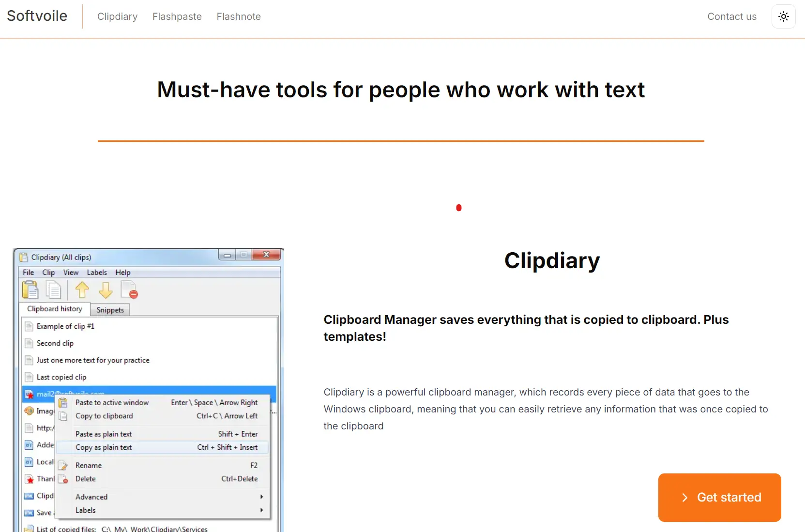805x532 pixels.
Task: Click the 'Paste to active window' clipboard icon
Action: (x=63, y=403)
